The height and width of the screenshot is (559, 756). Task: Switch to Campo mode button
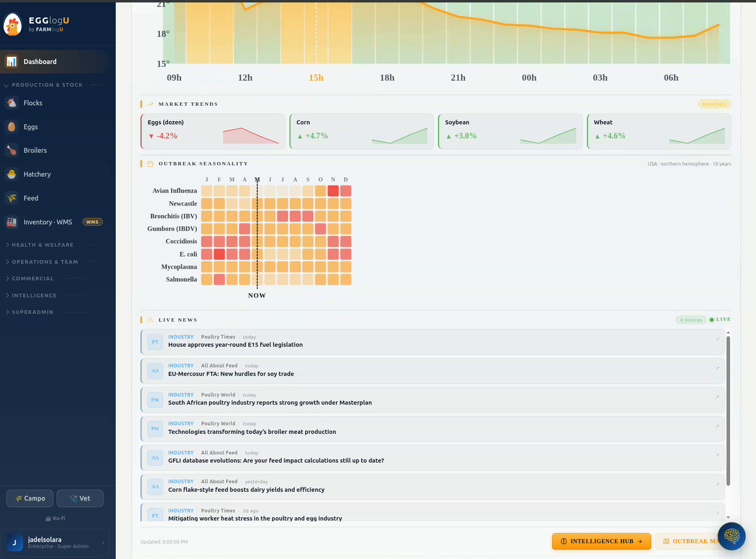(30, 499)
